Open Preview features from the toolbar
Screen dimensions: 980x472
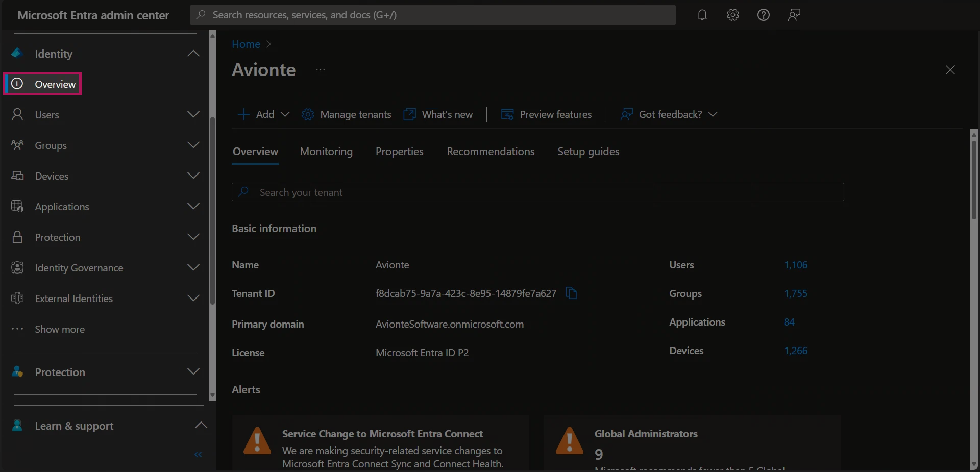[x=547, y=114]
